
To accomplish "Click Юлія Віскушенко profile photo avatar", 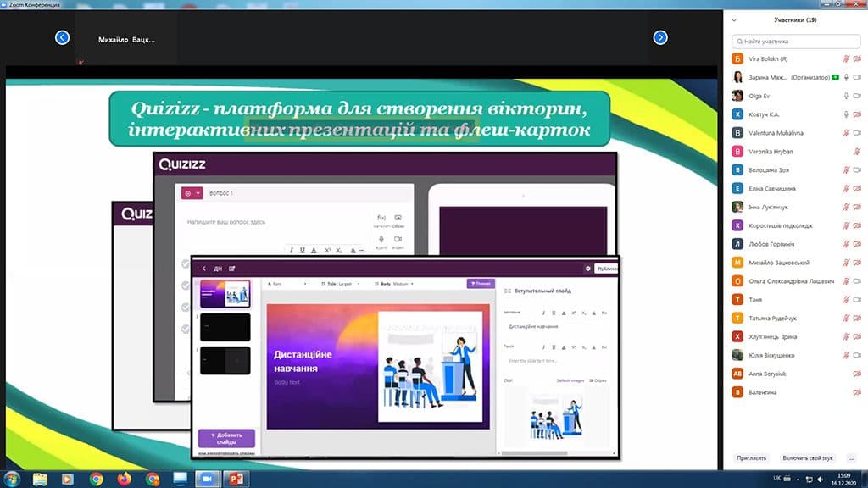I will (x=737, y=355).
